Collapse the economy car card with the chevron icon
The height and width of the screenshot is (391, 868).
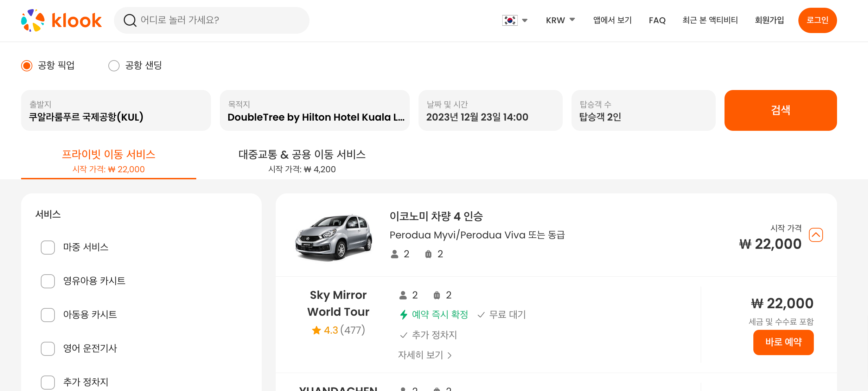click(816, 235)
